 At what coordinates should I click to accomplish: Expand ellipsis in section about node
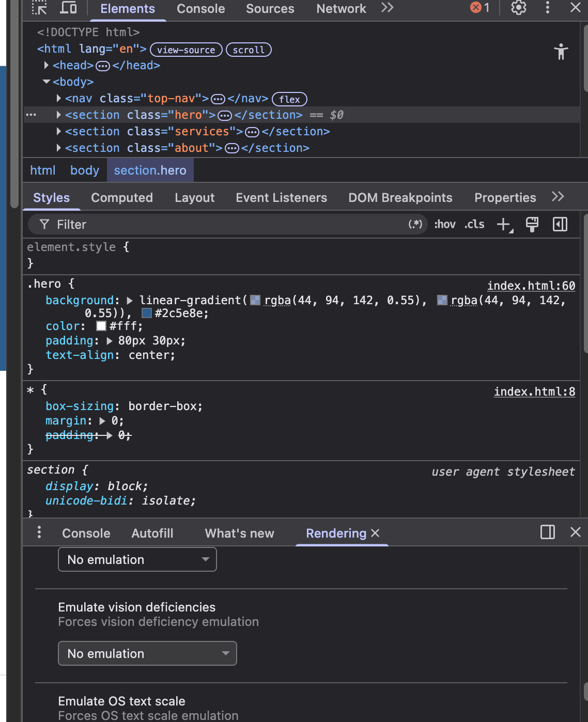232,148
